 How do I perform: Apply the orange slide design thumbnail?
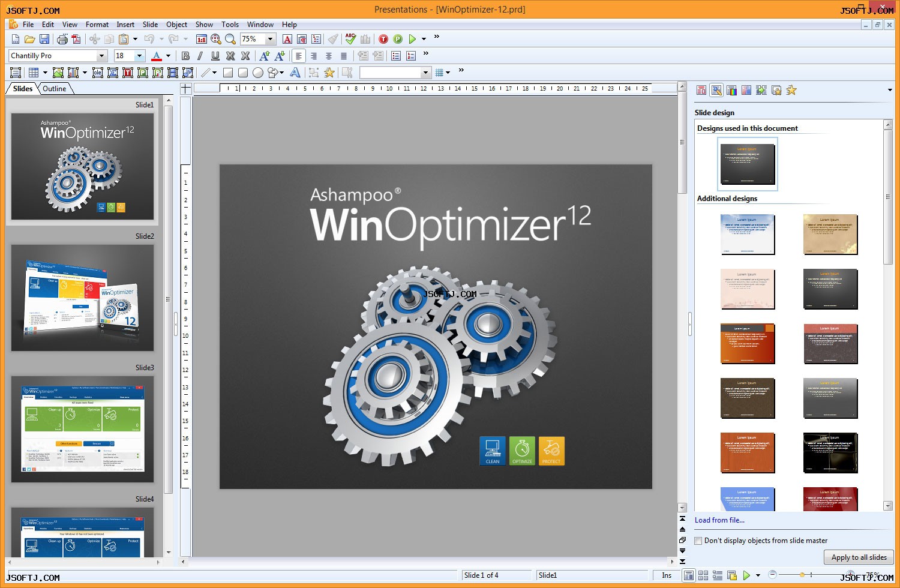tap(748, 344)
